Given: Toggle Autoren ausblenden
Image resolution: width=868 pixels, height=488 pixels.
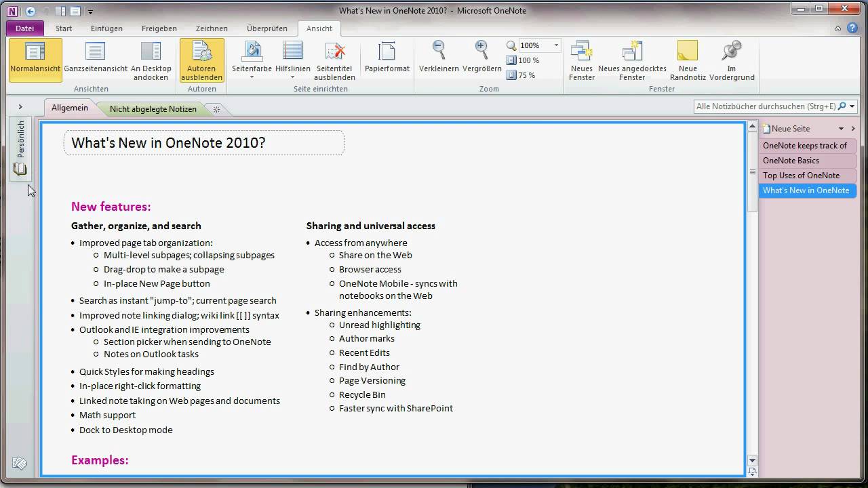Looking at the screenshot, I should point(201,61).
